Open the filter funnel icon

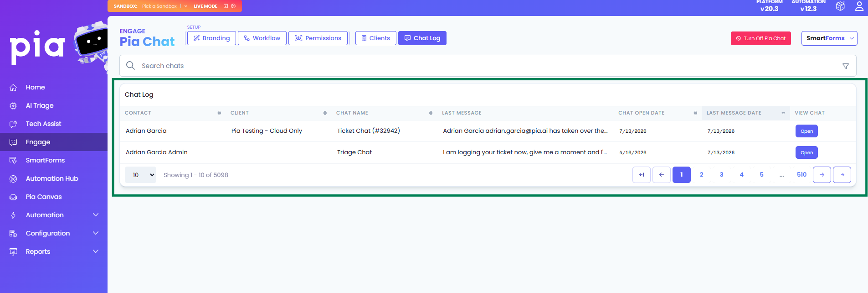coord(846,66)
